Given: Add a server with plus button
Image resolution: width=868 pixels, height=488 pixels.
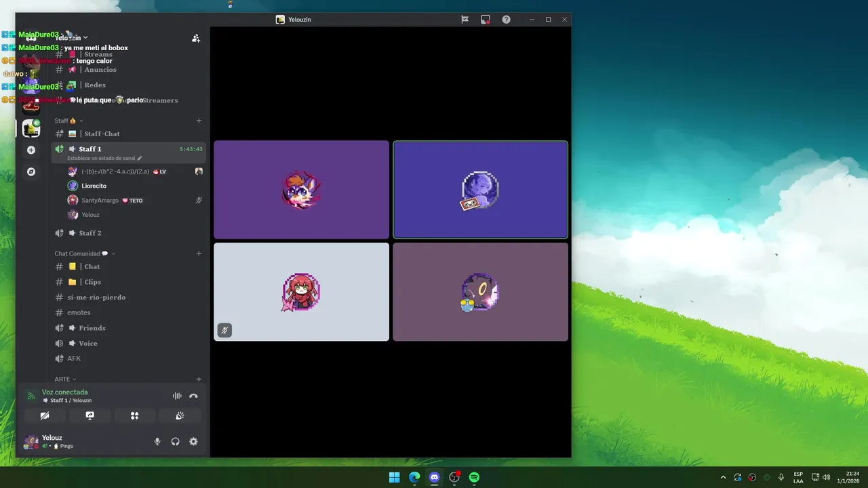Looking at the screenshot, I should [31, 150].
